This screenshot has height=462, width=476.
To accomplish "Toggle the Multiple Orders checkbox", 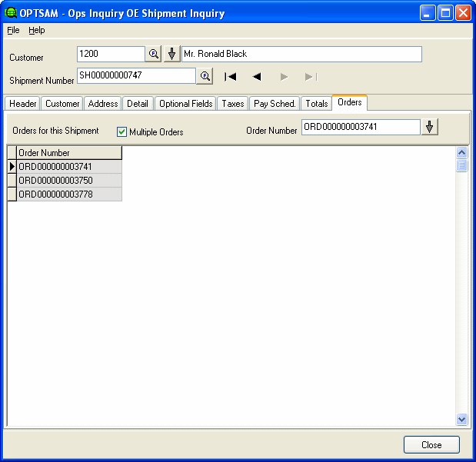I will 121,131.
